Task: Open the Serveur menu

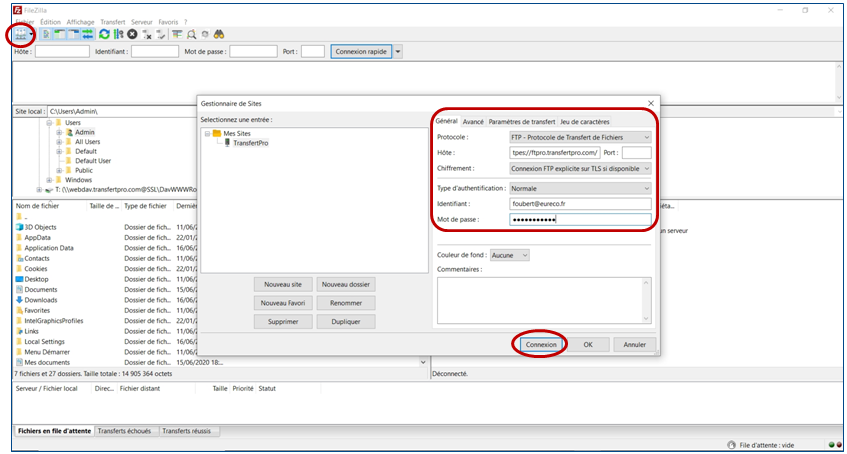Action: pyautogui.click(x=142, y=22)
